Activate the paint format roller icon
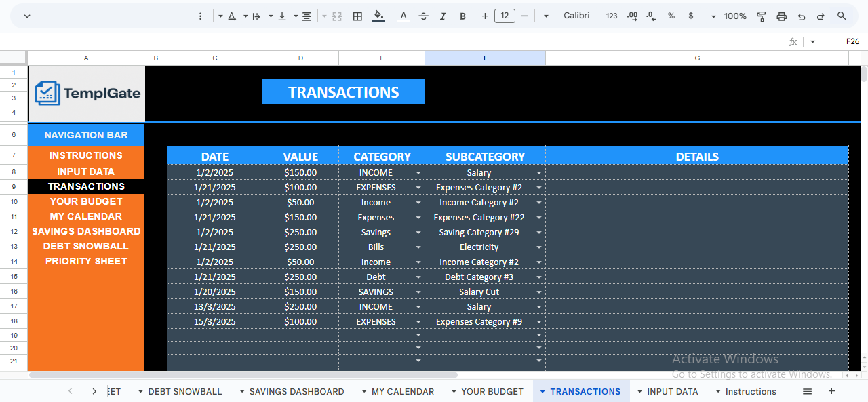The width and height of the screenshot is (868, 402). click(761, 16)
